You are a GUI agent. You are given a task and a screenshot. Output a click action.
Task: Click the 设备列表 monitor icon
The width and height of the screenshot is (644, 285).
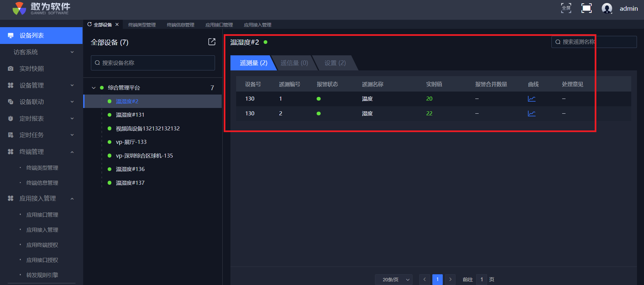[11, 36]
